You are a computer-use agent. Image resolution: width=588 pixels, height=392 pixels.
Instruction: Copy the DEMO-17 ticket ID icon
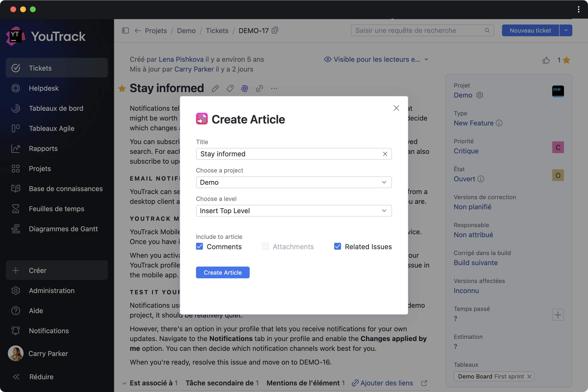point(275,30)
